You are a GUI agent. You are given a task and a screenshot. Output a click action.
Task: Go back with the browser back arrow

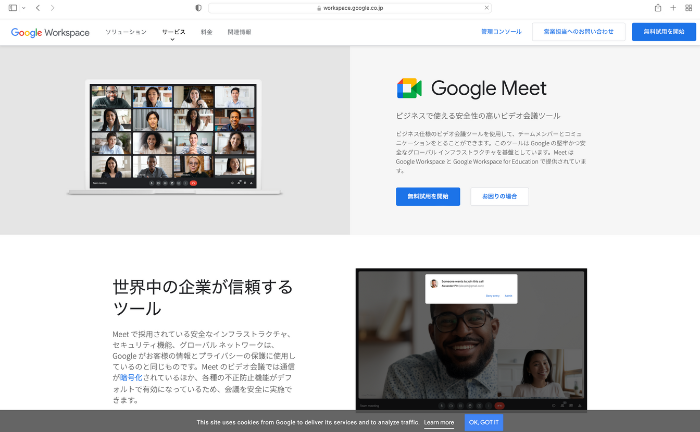point(38,8)
